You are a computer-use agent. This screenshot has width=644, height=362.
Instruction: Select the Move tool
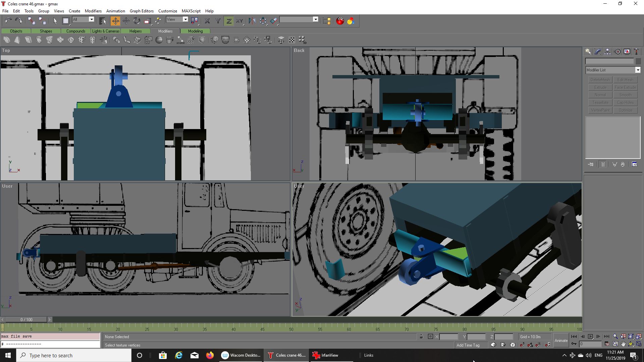pyautogui.click(x=115, y=21)
